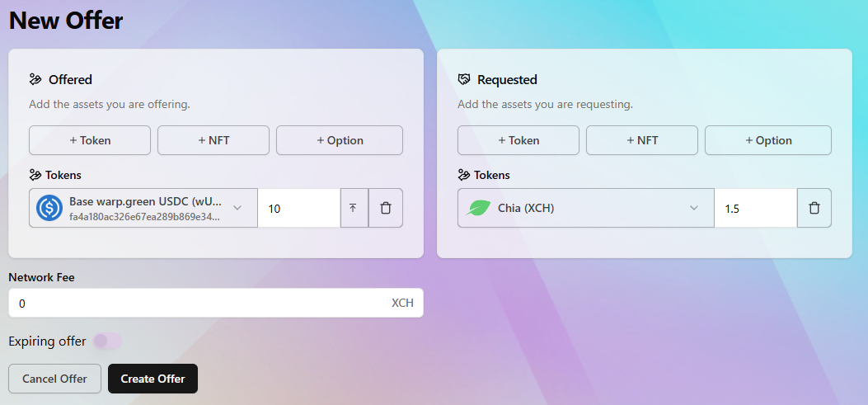Add an NFT to the Offered assets
Image resolution: width=868 pixels, height=405 pixels.
point(213,140)
